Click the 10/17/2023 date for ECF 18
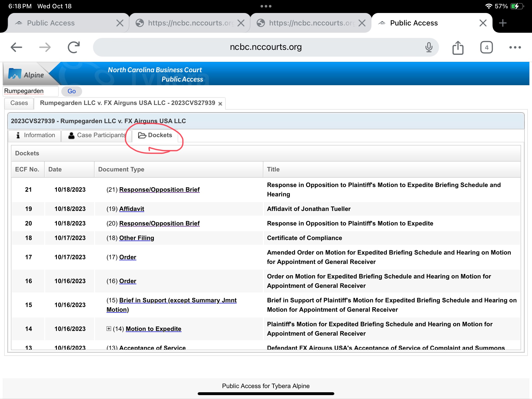Image resolution: width=532 pixels, height=399 pixels. (70, 238)
